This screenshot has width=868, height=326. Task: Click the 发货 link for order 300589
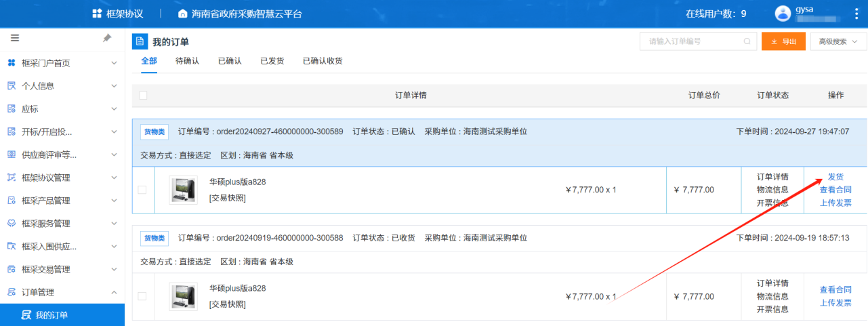click(x=835, y=177)
